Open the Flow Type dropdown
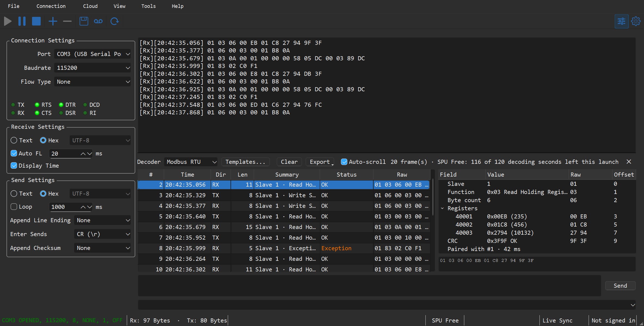This screenshot has height=326, width=644. point(92,82)
